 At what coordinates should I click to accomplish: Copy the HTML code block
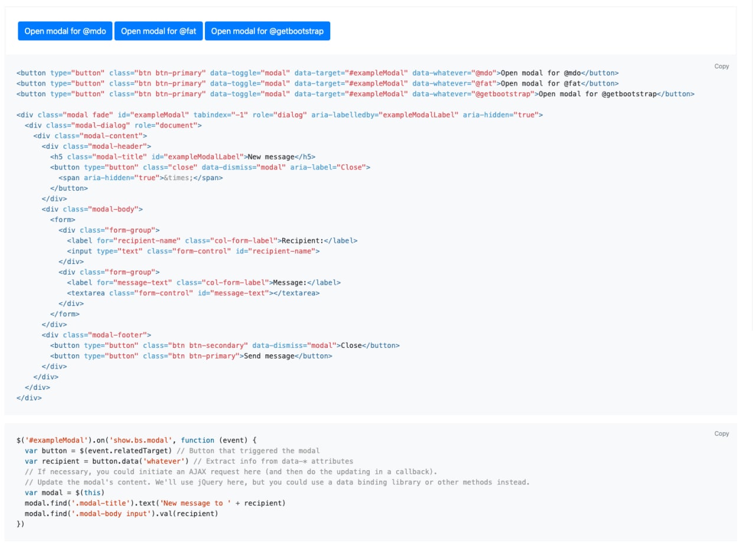tap(722, 66)
